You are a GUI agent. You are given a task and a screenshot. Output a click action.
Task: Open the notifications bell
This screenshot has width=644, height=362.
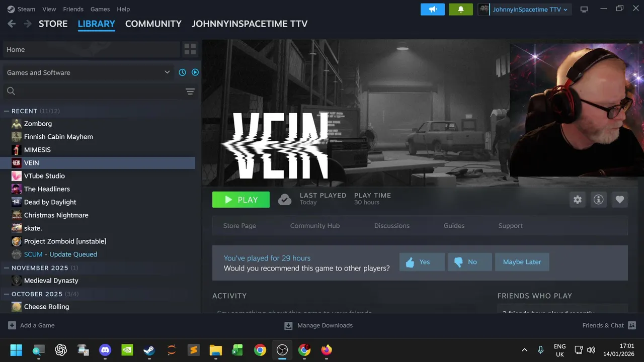461,9
